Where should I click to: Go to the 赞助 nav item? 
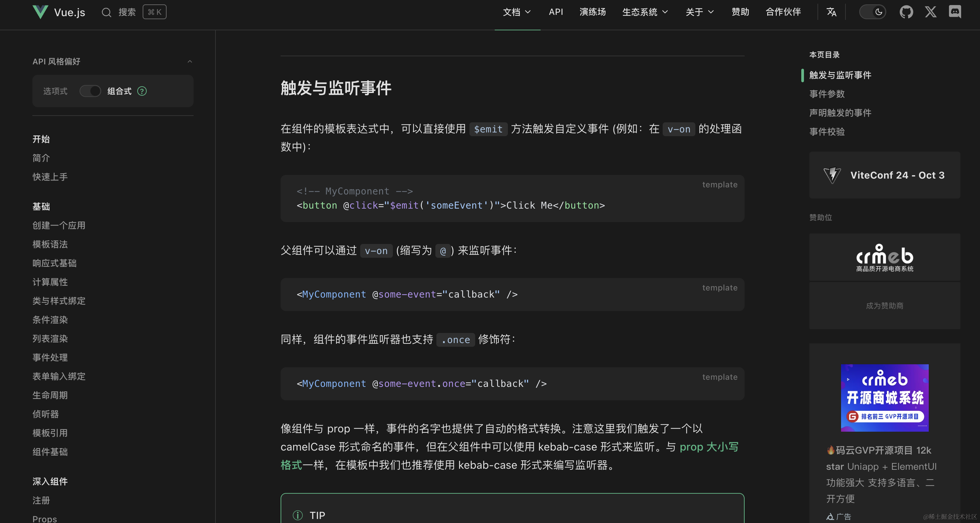click(740, 12)
